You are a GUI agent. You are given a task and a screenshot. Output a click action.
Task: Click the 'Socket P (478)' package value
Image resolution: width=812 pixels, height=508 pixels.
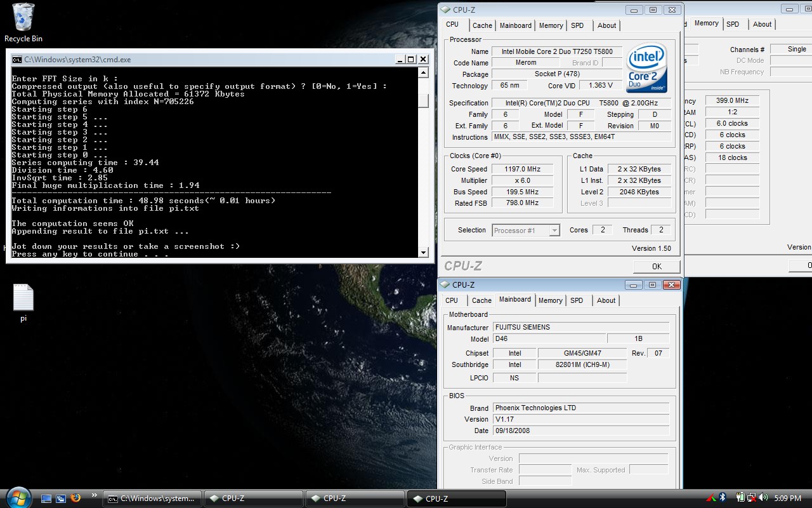point(557,74)
